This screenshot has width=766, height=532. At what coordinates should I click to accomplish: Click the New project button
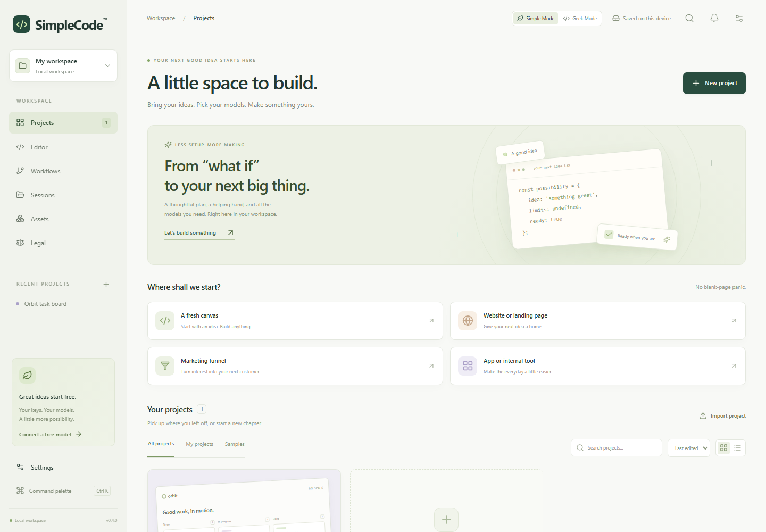714,83
